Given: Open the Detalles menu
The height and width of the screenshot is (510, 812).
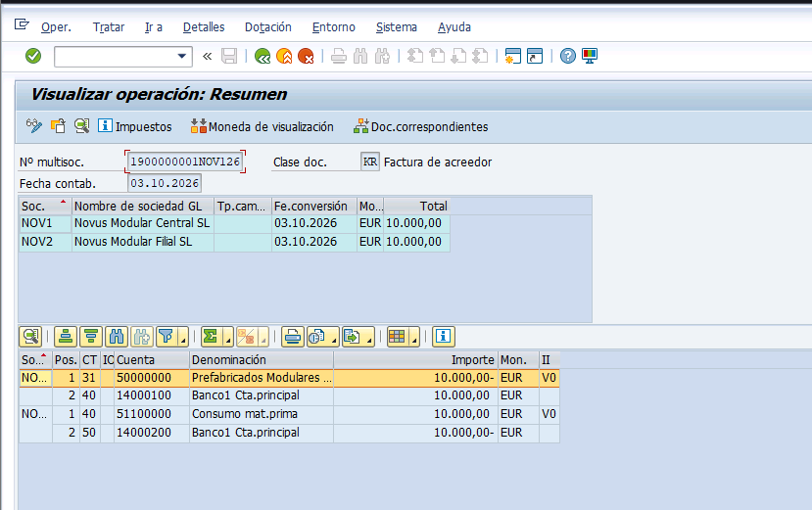Looking at the screenshot, I should tap(204, 27).
